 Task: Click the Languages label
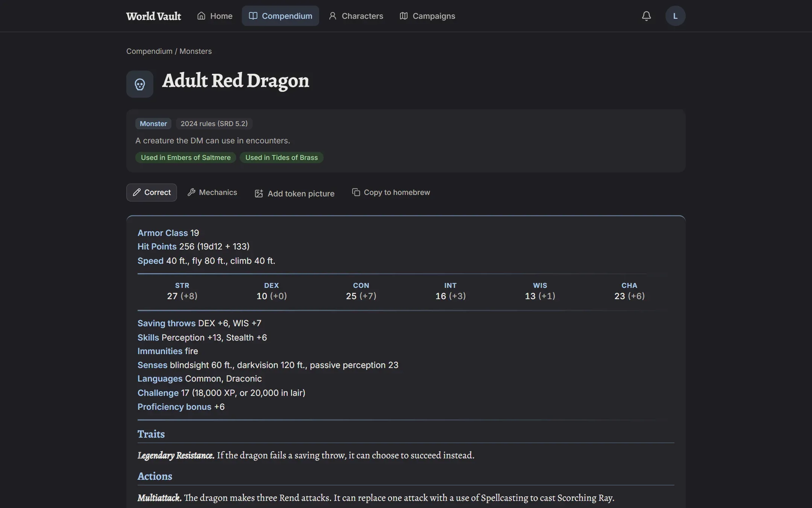[x=160, y=379]
